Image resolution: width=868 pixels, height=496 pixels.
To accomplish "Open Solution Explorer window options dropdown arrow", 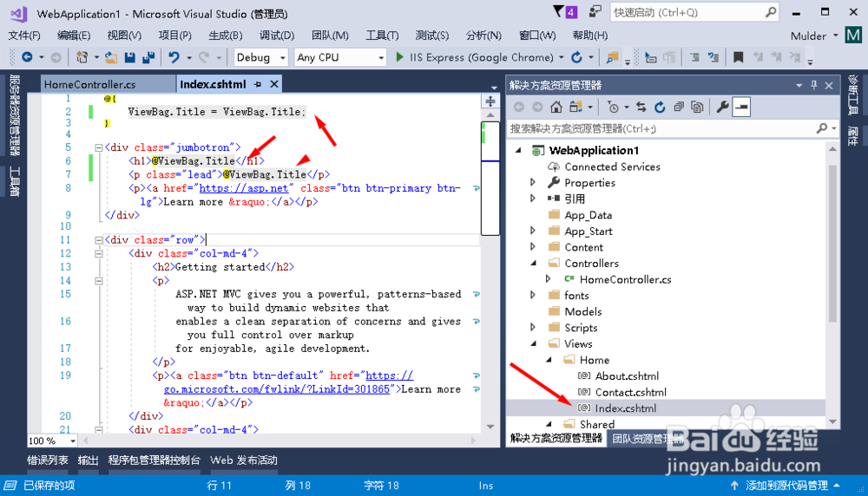I will click(x=799, y=85).
